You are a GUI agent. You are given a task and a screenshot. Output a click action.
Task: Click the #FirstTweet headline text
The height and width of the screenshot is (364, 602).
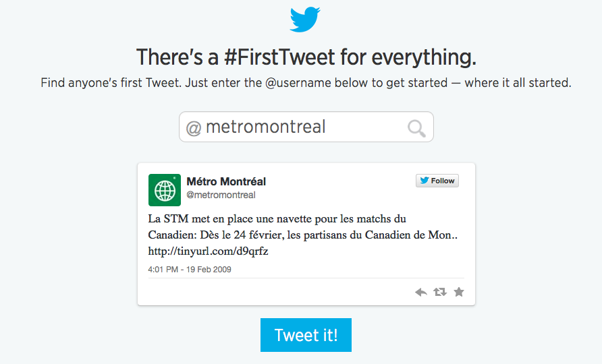click(280, 57)
